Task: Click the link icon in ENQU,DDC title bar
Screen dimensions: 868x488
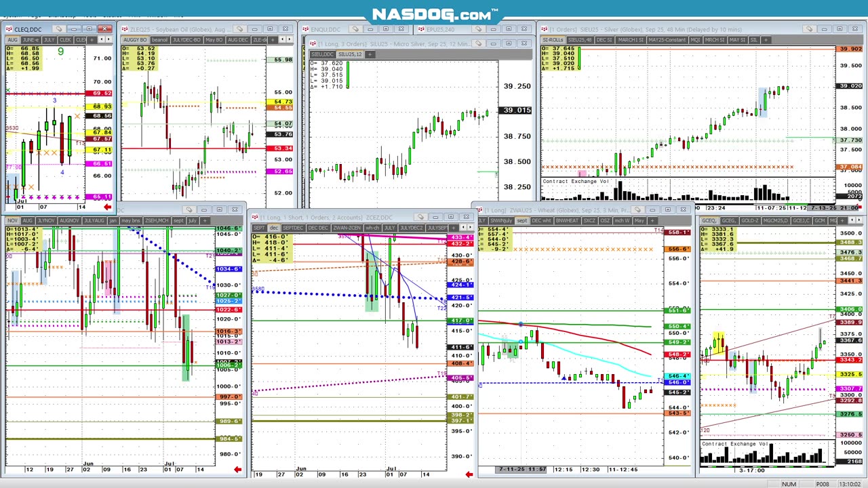Action: tap(355, 29)
